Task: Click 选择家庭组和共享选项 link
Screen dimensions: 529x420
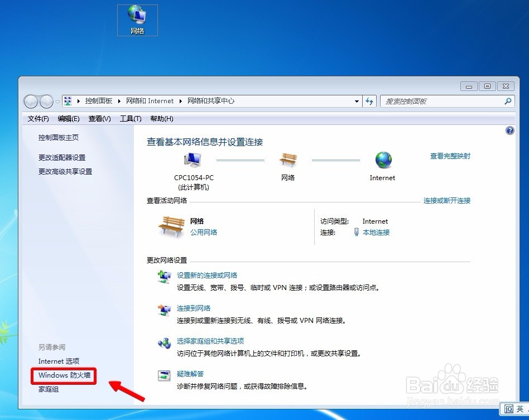Action: click(210, 341)
